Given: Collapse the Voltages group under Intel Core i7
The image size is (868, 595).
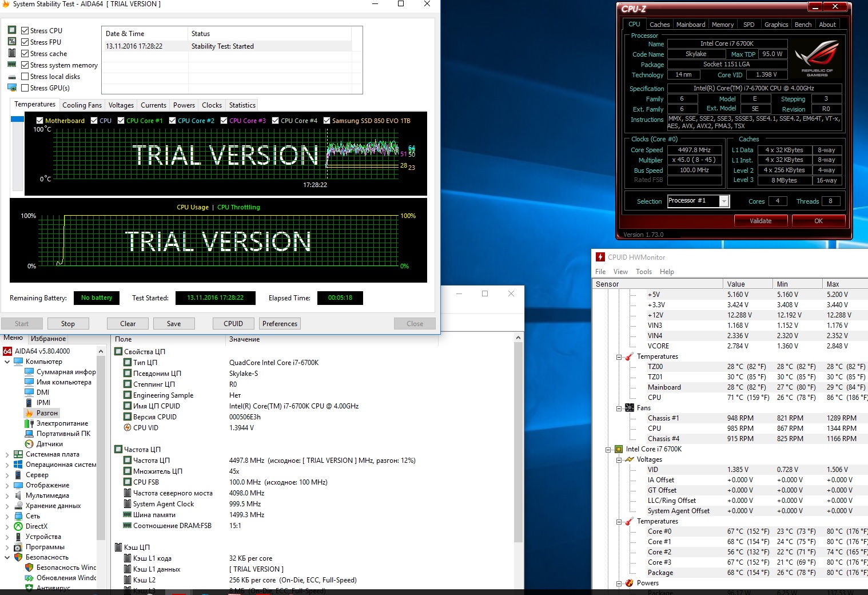Looking at the screenshot, I should pos(619,460).
